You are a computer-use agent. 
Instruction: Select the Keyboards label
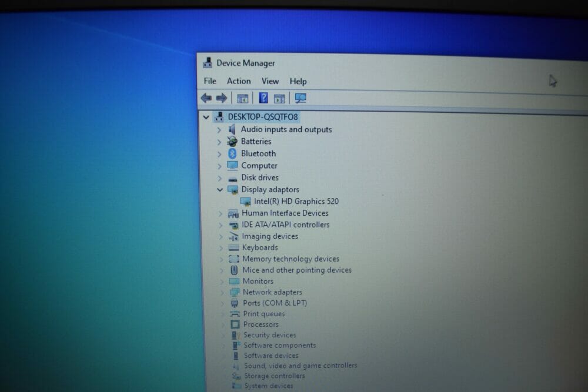coord(260,247)
